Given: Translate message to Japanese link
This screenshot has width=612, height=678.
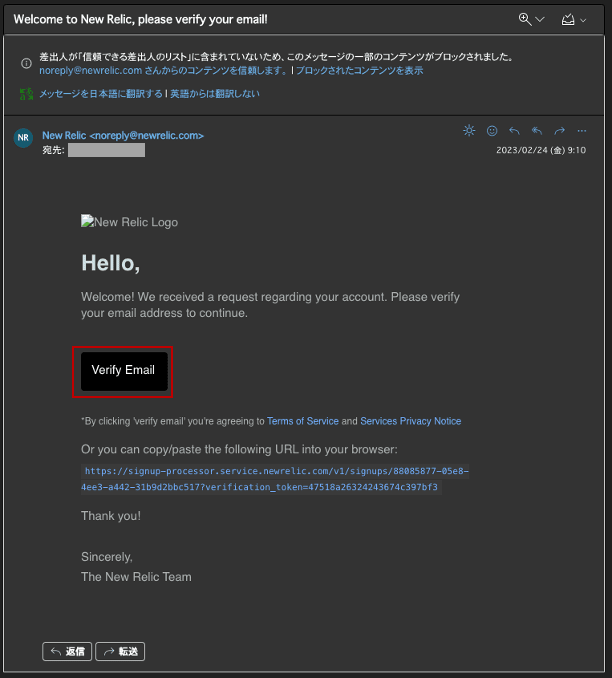Looking at the screenshot, I should click(x=101, y=94).
